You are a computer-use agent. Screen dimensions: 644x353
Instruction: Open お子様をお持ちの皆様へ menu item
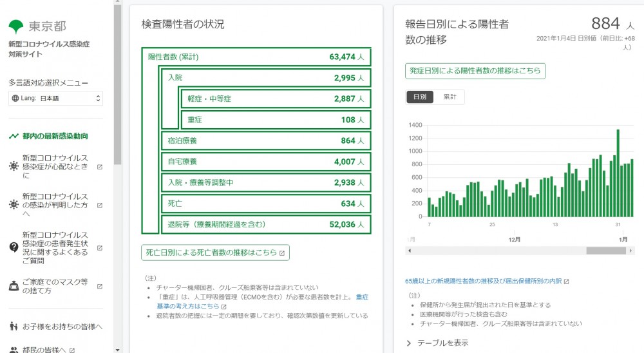[x=62, y=327]
